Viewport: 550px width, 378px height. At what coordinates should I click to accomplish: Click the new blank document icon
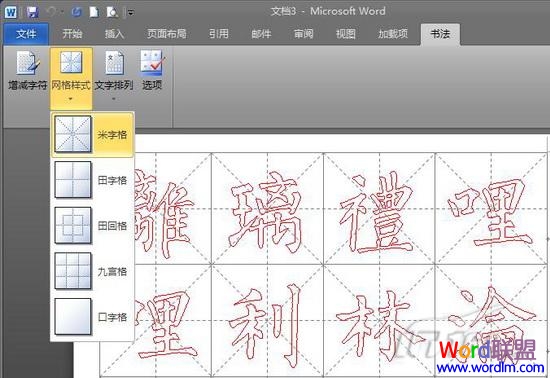tap(94, 13)
